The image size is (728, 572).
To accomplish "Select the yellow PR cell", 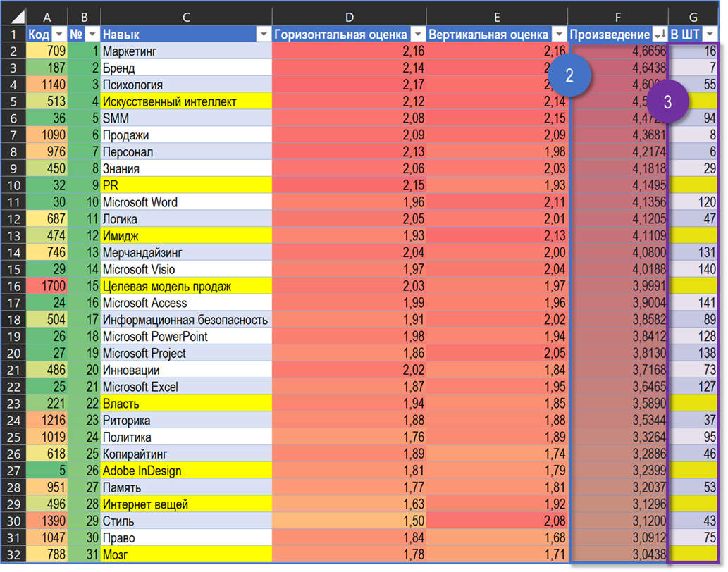I will pos(186,185).
